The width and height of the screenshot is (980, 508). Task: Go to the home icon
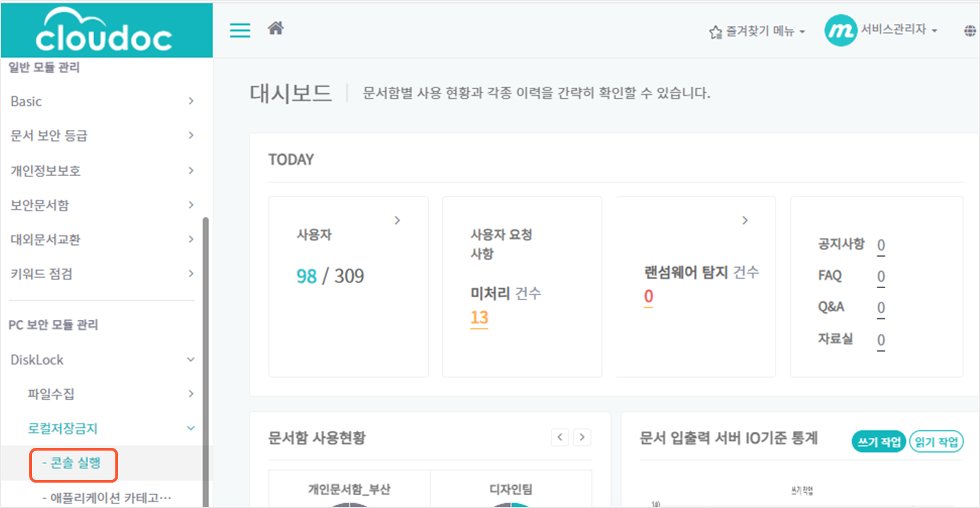click(x=276, y=28)
